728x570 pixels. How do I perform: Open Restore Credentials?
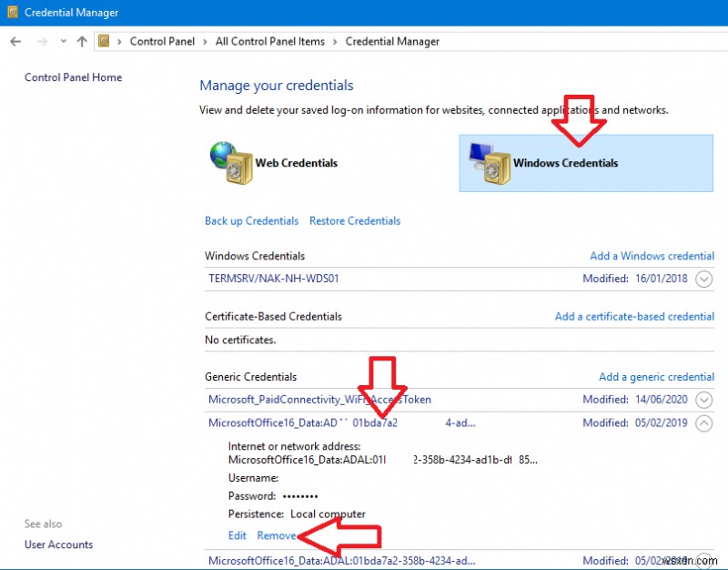pyautogui.click(x=356, y=220)
